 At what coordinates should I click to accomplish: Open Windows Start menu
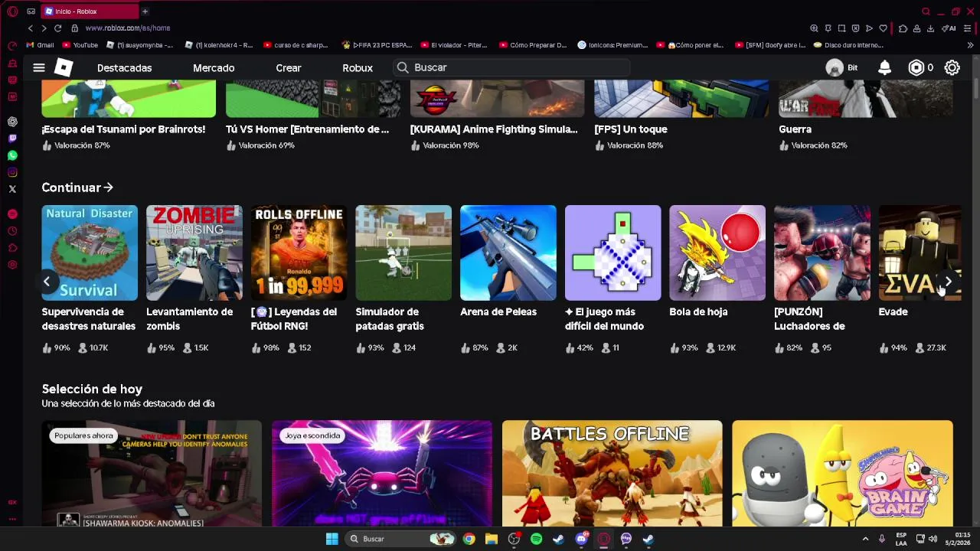[332, 539]
